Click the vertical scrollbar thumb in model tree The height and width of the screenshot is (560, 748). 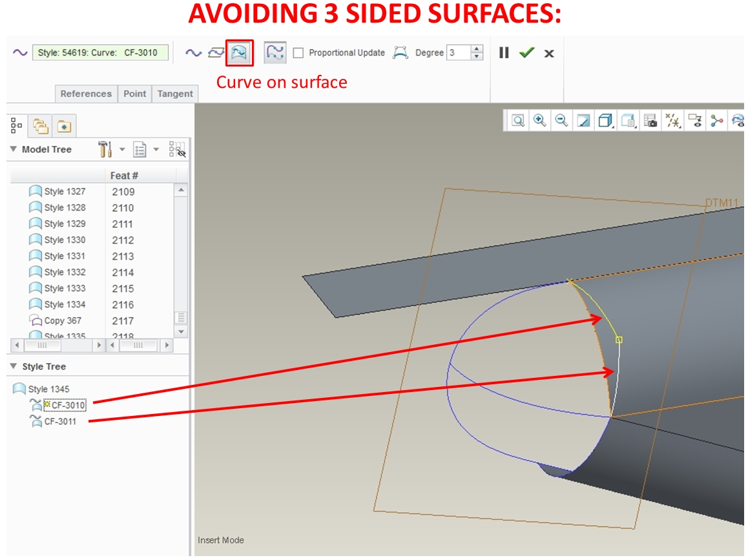pos(181,317)
